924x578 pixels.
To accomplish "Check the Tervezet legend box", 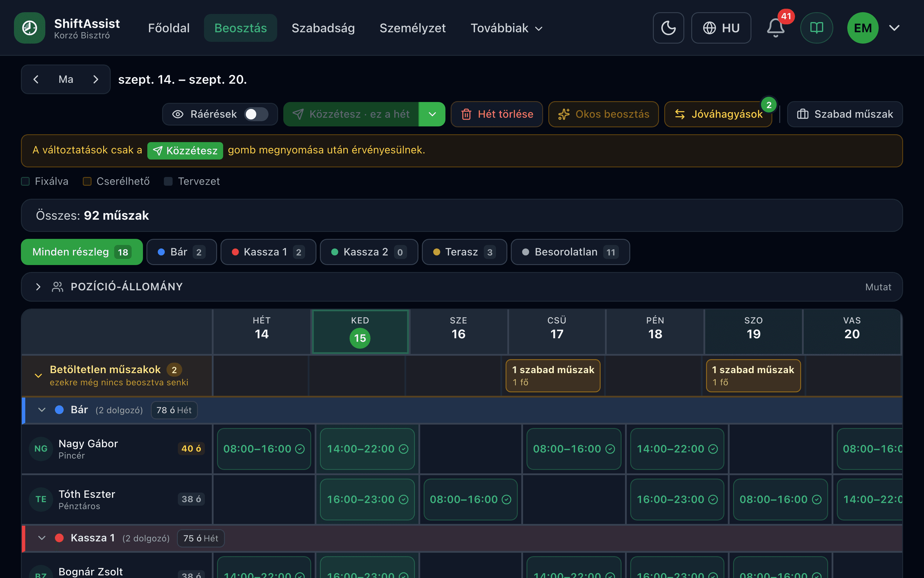I will click(168, 181).
